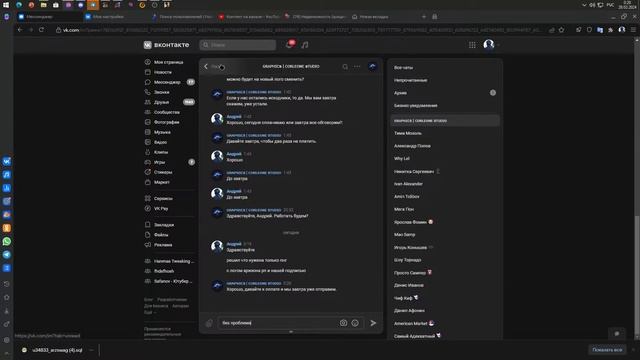640x360 pixels.
Task: Open a new browser tab with plus
Action: point(424,17)
